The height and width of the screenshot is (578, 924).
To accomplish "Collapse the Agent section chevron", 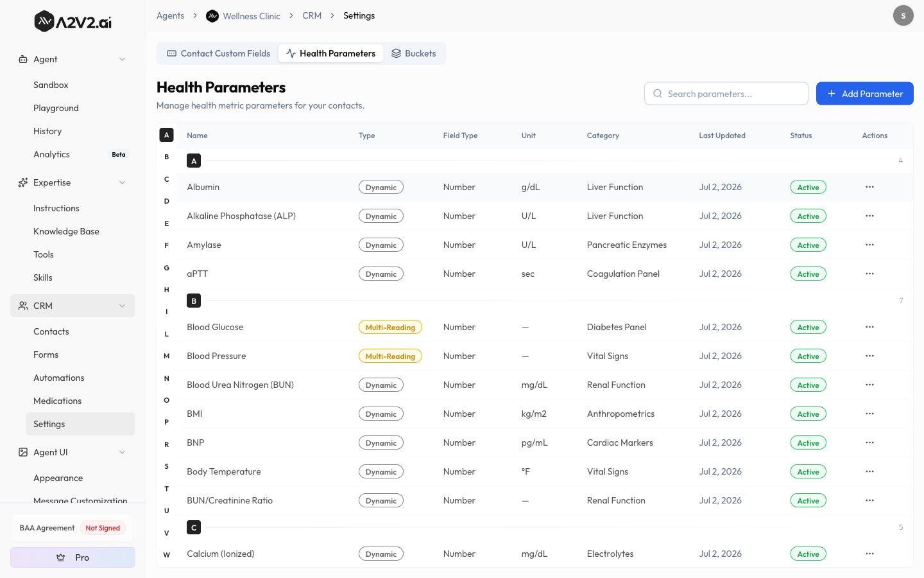I will (122, 59).
